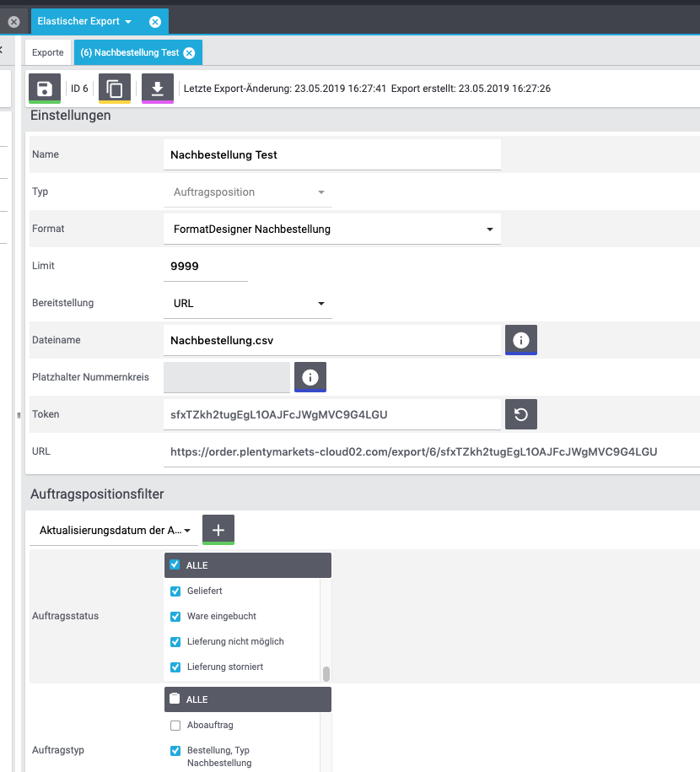Click into the Name input field
This screenshot has width=700, height=772.
coord(331,155)
